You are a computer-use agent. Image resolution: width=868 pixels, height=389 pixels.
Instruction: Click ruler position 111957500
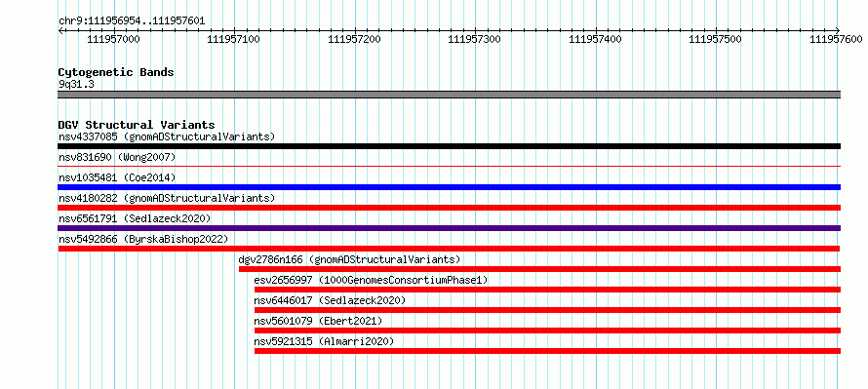pos(715,39)
